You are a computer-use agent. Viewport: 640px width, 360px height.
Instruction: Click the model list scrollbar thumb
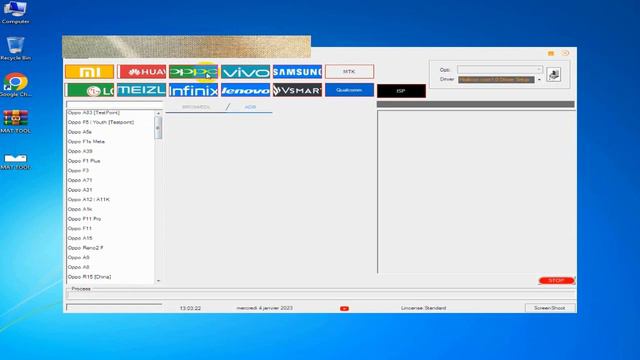pos(158,128)
